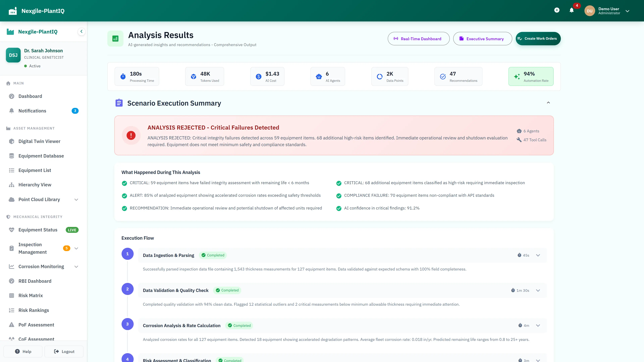The width and height of the screenshot is (644, 362).
Task: Expand the Point Cloud Library section
Action: coord(76,199)
